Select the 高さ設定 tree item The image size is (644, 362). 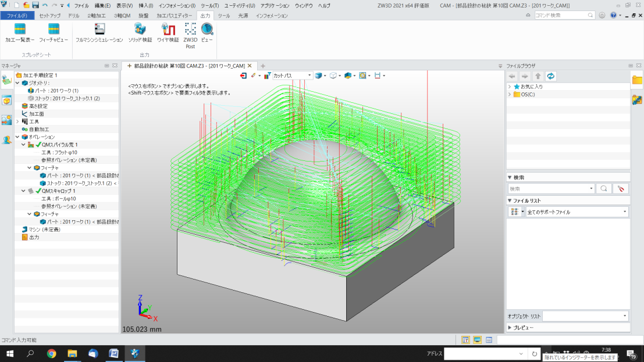38,106
